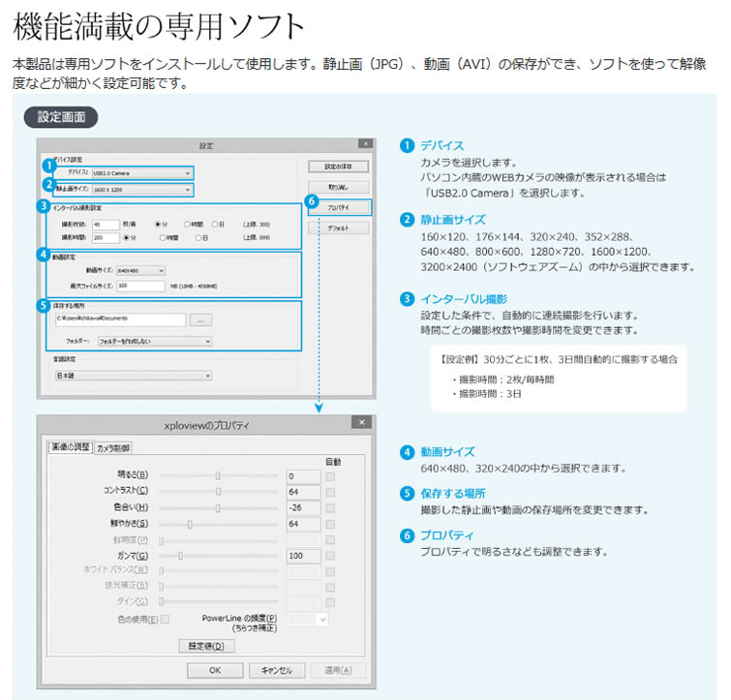The height and width of the screenshot is (700, 731).
Task: Click the ガンマ slider handle
Action: click(x=180, y=556)
